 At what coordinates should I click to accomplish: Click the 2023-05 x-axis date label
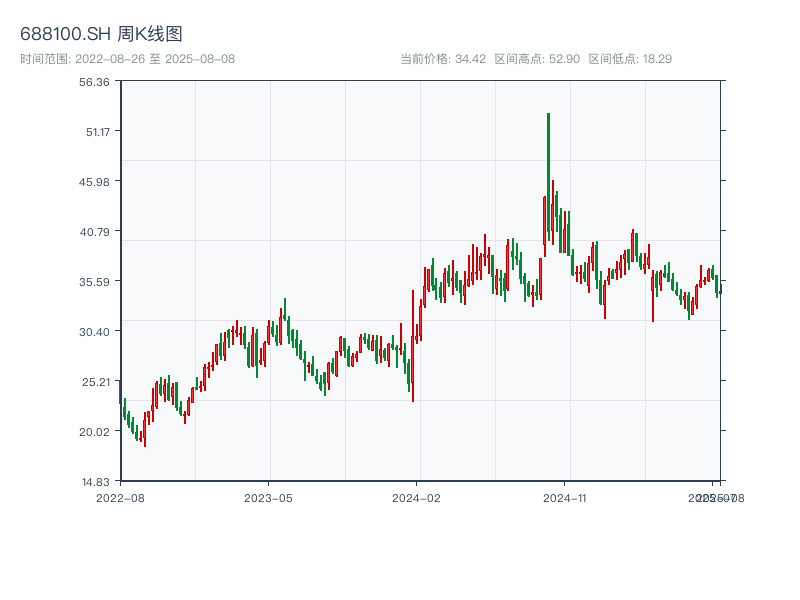click(269, 497)
